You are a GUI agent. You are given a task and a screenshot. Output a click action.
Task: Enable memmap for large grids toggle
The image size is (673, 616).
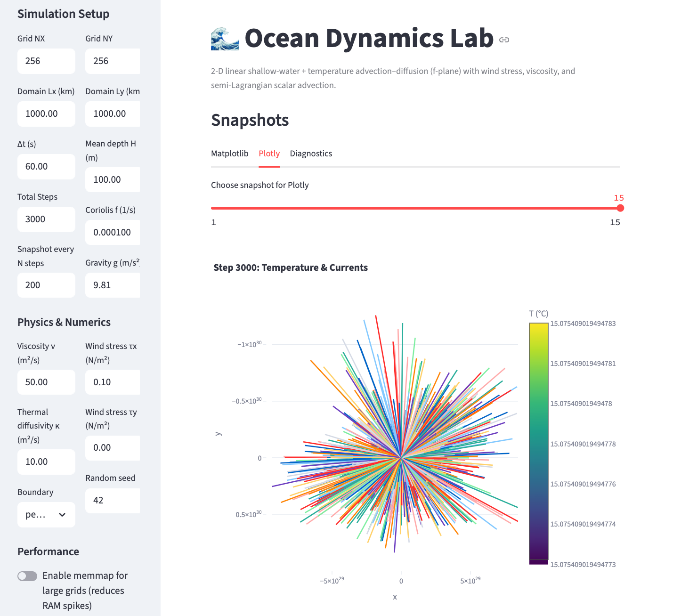tap(27, 576)
